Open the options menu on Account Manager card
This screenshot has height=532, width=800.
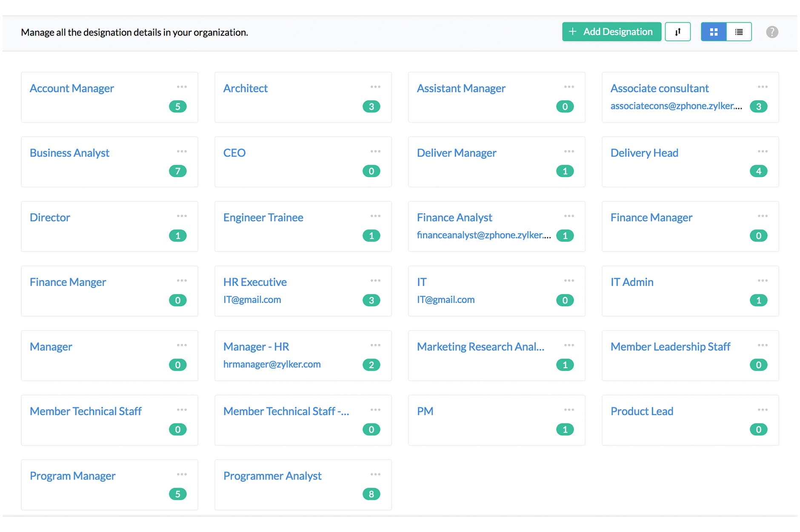[x=182, y=86]
